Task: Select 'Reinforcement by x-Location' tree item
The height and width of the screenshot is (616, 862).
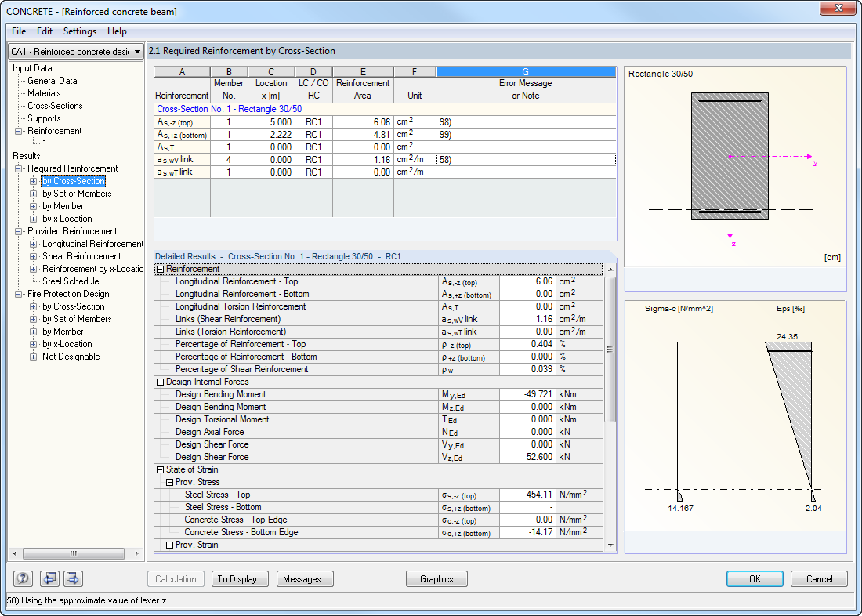Action: (x=93, y=269)
